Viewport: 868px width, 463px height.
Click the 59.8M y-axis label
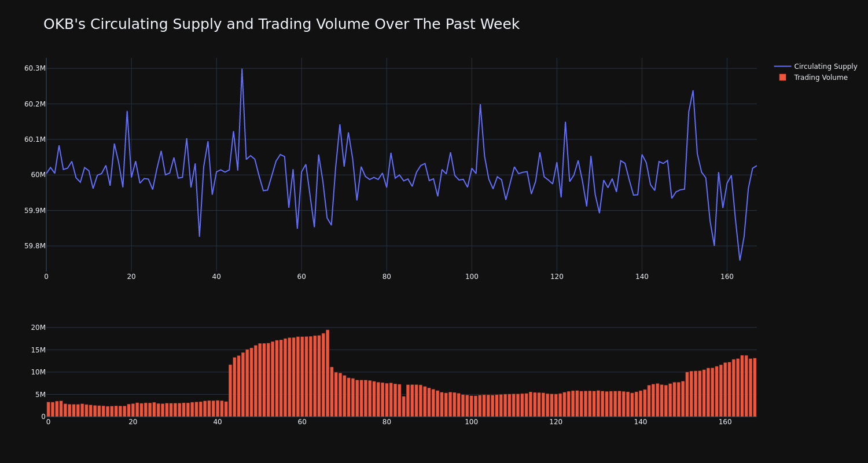35,246
